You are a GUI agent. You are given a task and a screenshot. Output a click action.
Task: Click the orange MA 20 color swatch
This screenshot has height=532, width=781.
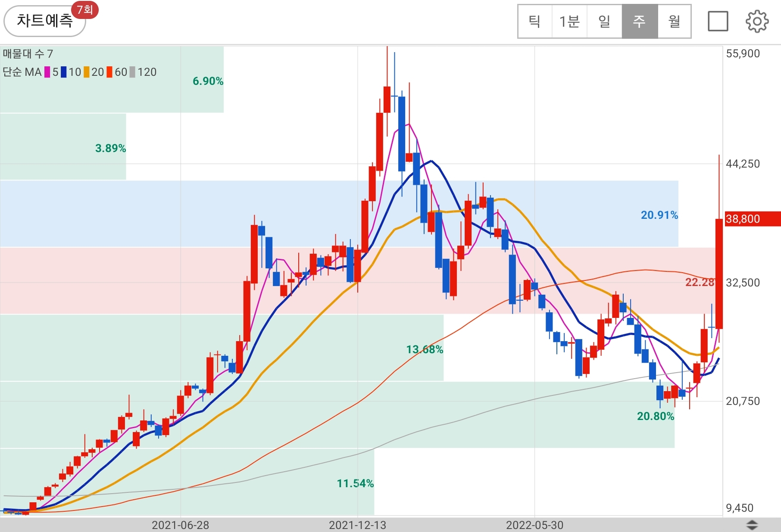(x=87, y=72)
